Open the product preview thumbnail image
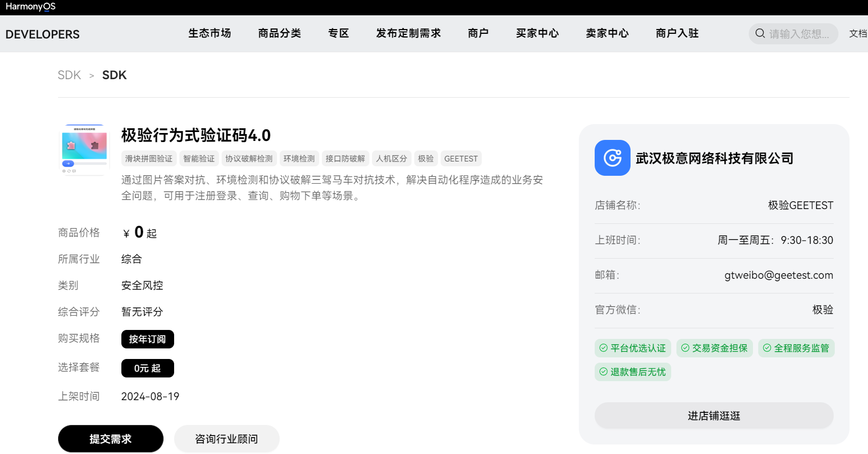Screen dimensions: 868x454 click(x=84, y=150)
